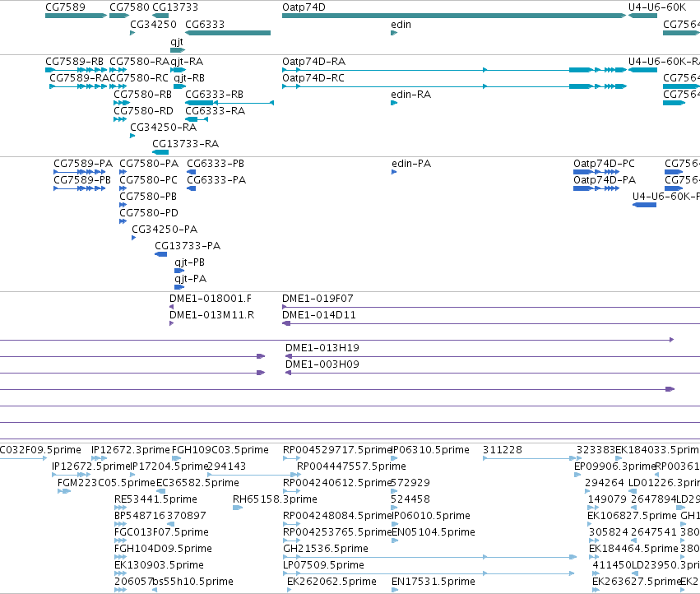Click the CG13733-RA transcript label
700x594 pixels.
[x=186, y=144]
